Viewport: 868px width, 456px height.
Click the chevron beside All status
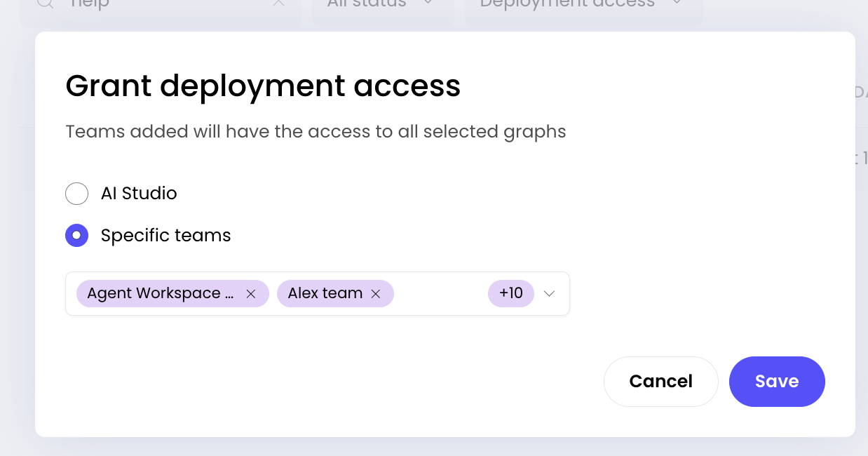428,4
